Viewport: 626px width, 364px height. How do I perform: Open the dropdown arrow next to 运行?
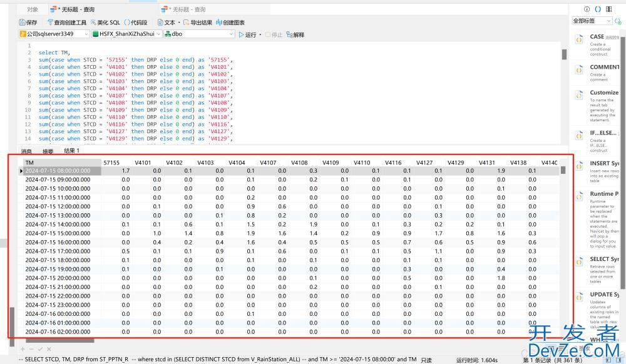tap(260, 35)
